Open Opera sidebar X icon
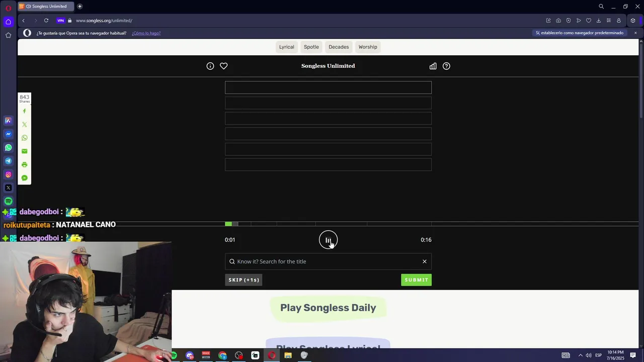This screenshot has width=644, height=362. coord(8,188)
